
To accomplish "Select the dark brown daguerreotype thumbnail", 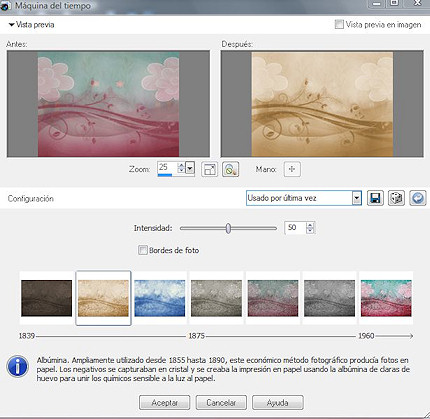I will tap(46, 298).
